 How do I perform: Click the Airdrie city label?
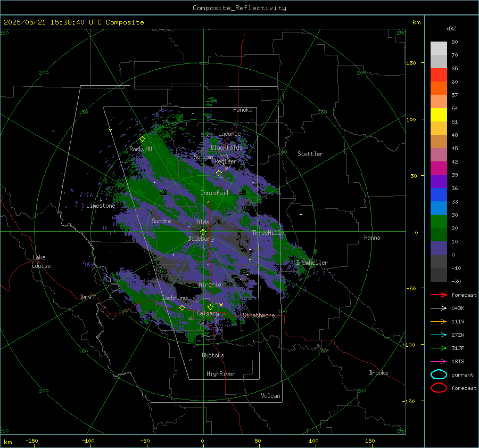point(210,284)
